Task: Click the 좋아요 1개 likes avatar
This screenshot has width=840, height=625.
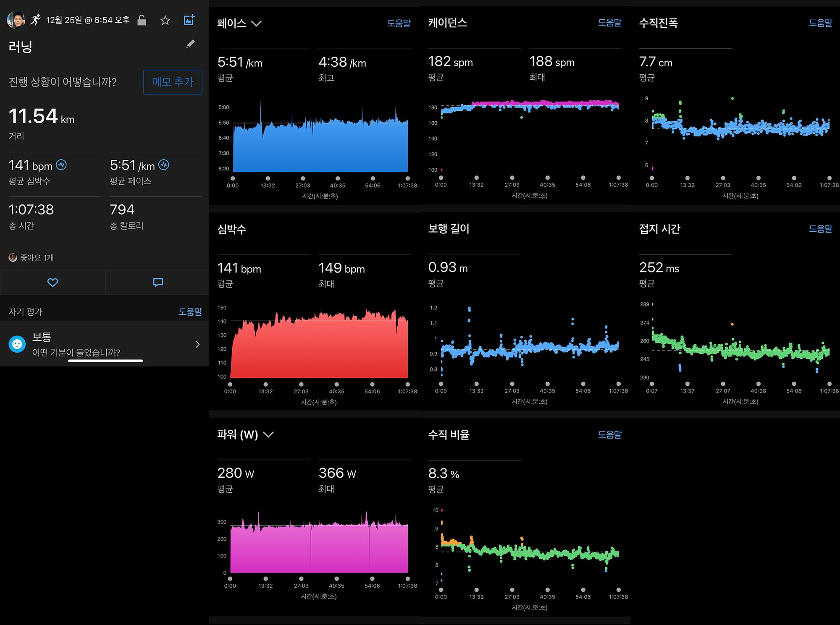Action: click(x=13, y=257)
